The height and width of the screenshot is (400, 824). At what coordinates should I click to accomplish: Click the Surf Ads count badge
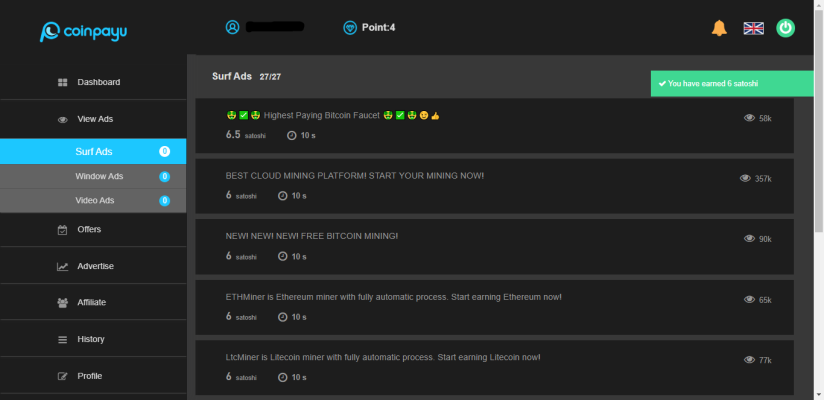coord(164,152)
